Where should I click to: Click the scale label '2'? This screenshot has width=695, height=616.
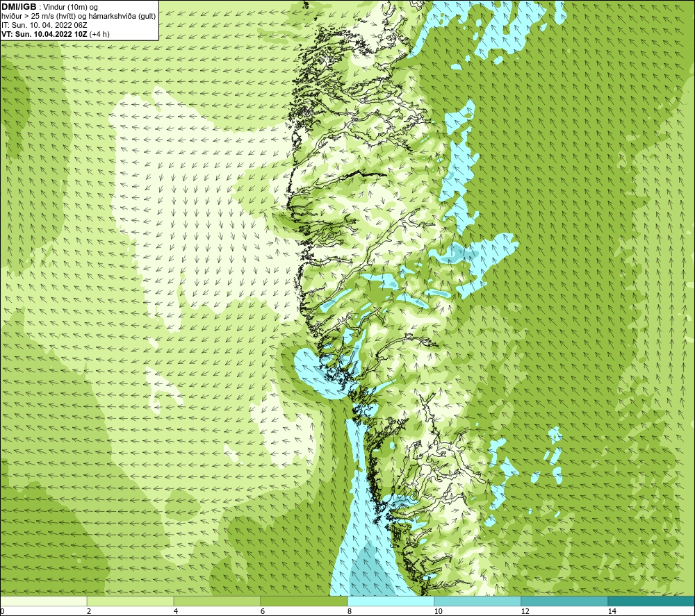[89, 612]
